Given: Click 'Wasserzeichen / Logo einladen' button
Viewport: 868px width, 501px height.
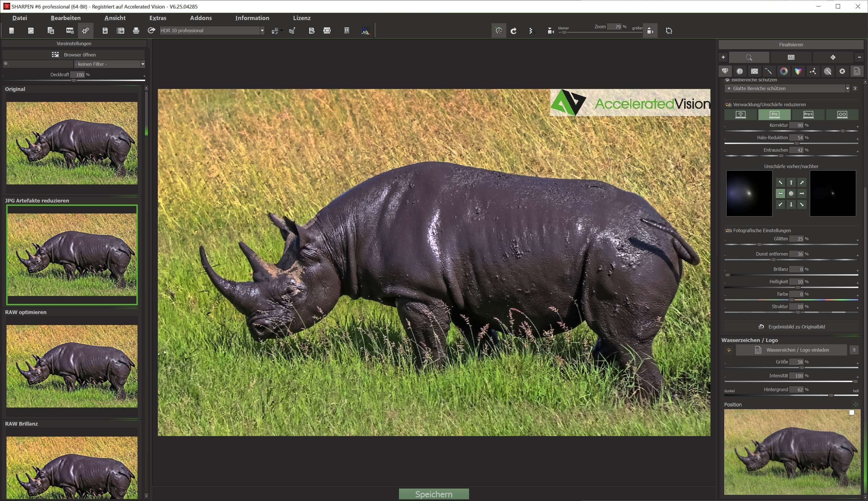Looking at the screenshot, I should (x=791, y=350).
